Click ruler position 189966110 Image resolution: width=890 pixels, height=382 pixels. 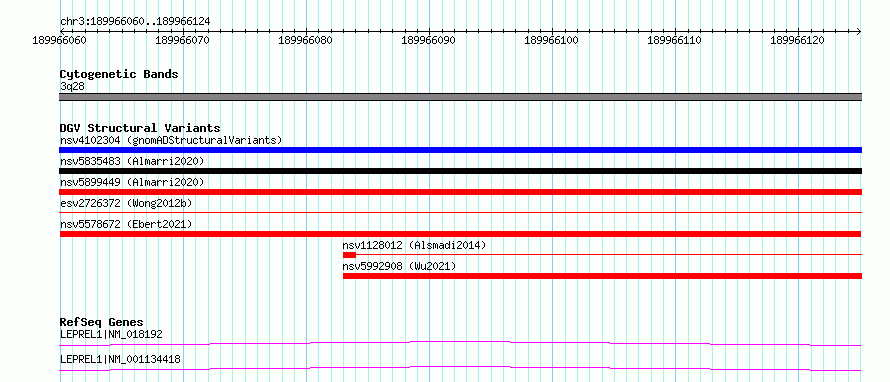(x=675, y=41)
